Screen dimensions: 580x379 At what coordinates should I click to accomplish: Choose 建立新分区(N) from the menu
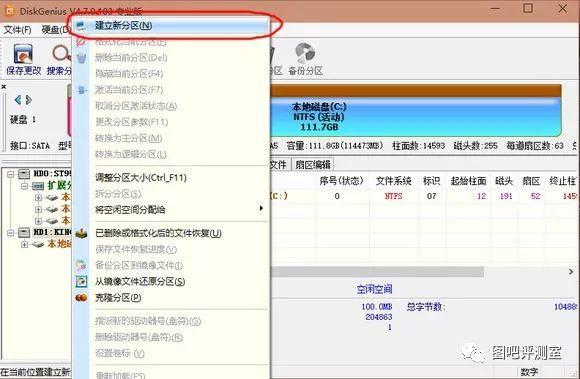[170, 26]
